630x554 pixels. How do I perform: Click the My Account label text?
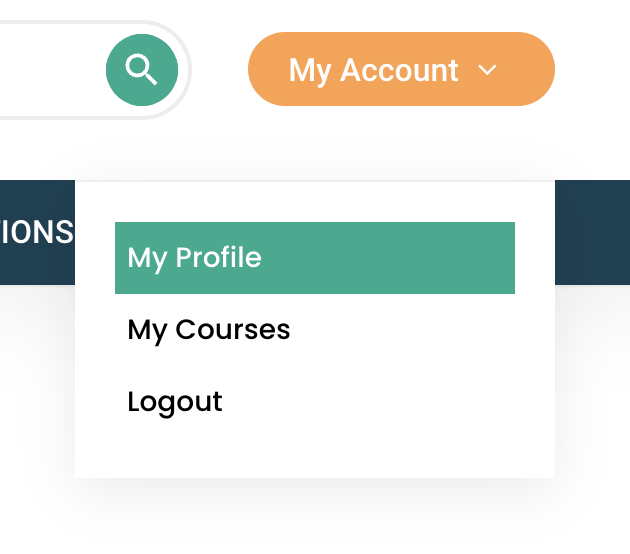373,70
